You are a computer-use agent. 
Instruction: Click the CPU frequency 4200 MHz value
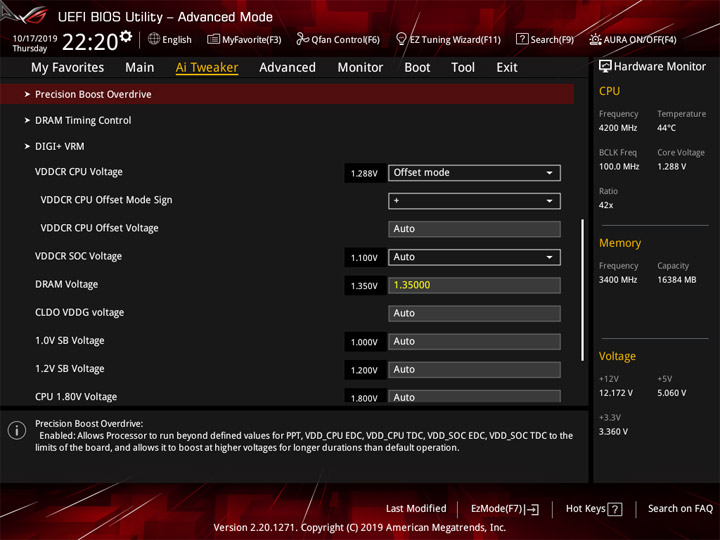pyautogui.click(x=618, y=128)
